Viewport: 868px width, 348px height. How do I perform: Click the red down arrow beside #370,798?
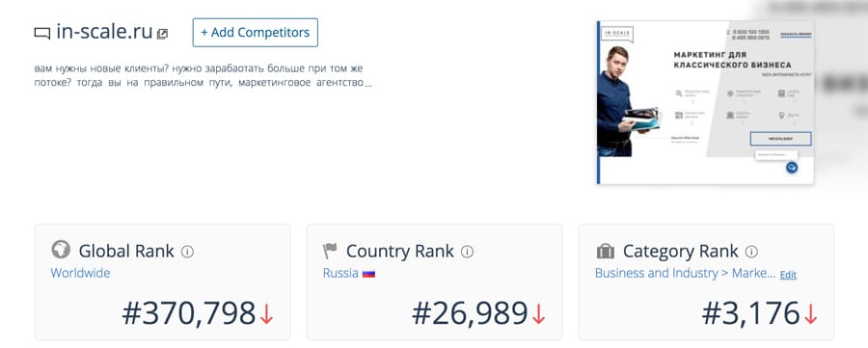(267, 314)
